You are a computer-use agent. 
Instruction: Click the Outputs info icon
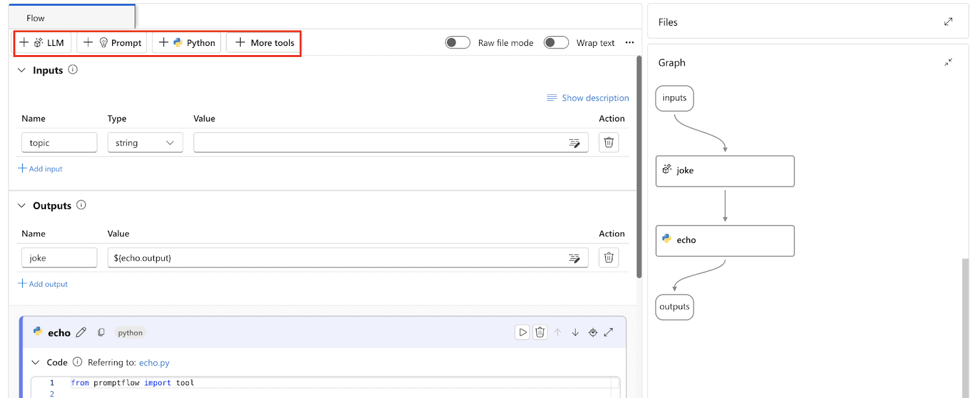click(x=81, y=205)
